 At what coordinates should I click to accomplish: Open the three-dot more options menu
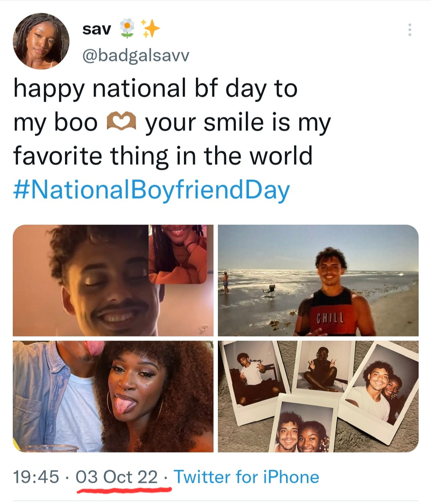pos(409,30)
